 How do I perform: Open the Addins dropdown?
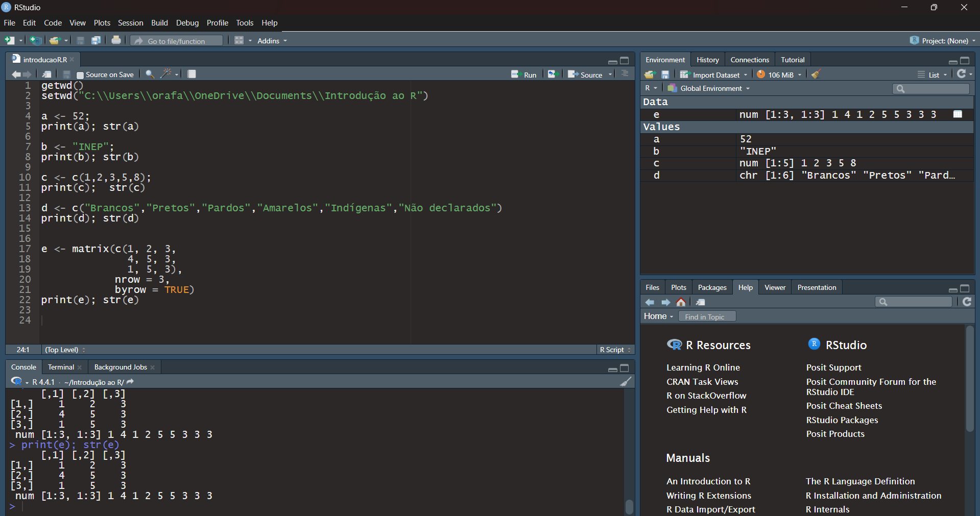click(271, 41)
